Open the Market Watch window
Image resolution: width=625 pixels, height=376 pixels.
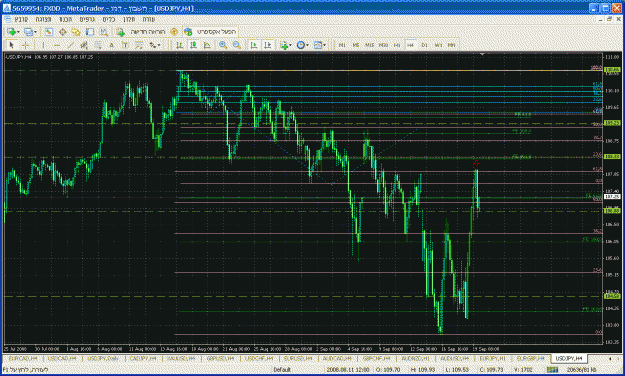pyautogui.click(x=49, y=32)
